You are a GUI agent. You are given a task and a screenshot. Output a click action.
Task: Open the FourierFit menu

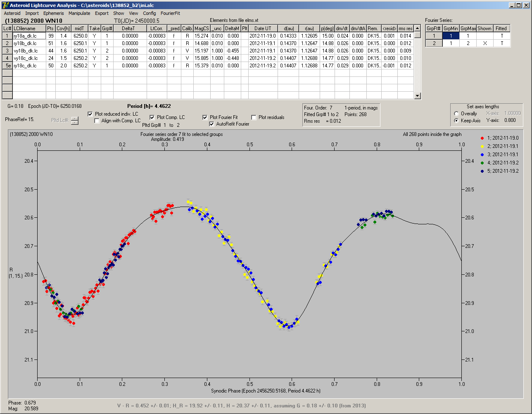click(171, 13)
